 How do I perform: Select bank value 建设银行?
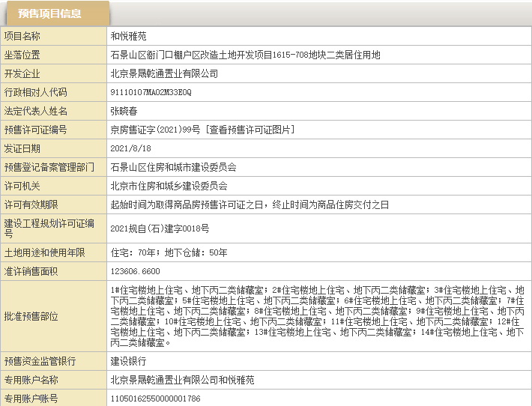point(128,361)
